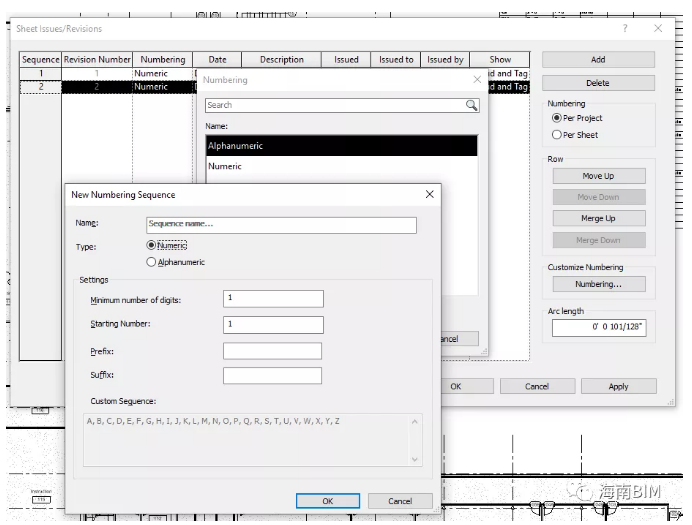The height and width of the screenshot is (525, 692).
Task: Click the Sequence column header
Action: pyautogui.click(x=41, y=60)
